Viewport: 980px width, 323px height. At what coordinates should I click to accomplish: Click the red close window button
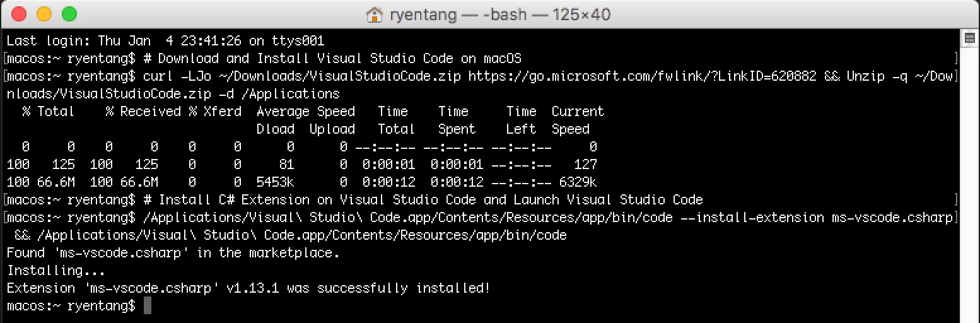point(19,14)
